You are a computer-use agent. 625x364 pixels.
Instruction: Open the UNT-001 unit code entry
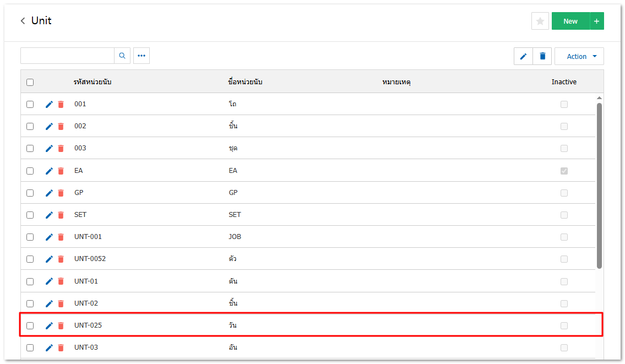(88, 237)
